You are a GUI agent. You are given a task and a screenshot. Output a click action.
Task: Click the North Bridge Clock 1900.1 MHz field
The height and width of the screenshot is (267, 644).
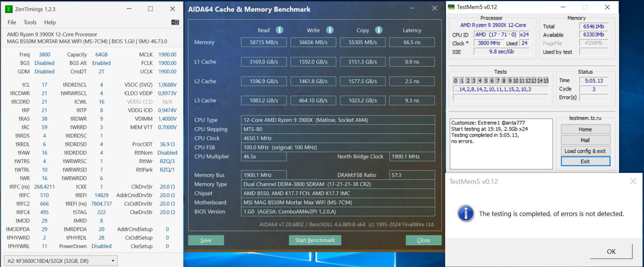pyautogui.click(x=412, y=156)
